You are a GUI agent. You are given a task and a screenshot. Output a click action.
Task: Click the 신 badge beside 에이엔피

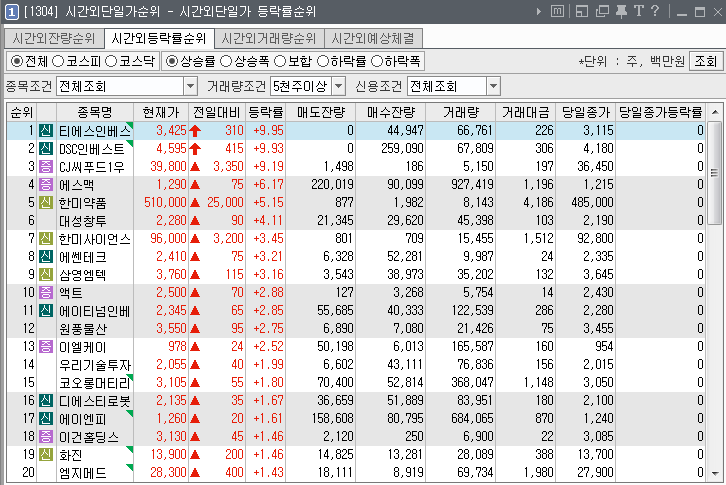pyautogui.click(x=45, y=419)
